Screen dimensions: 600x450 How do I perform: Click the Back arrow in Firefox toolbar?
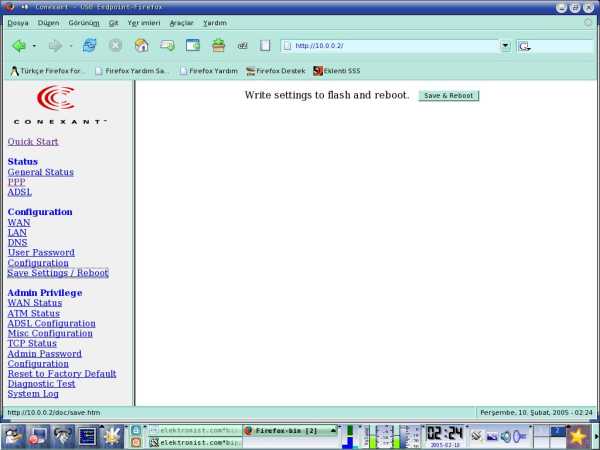[18, 46]
